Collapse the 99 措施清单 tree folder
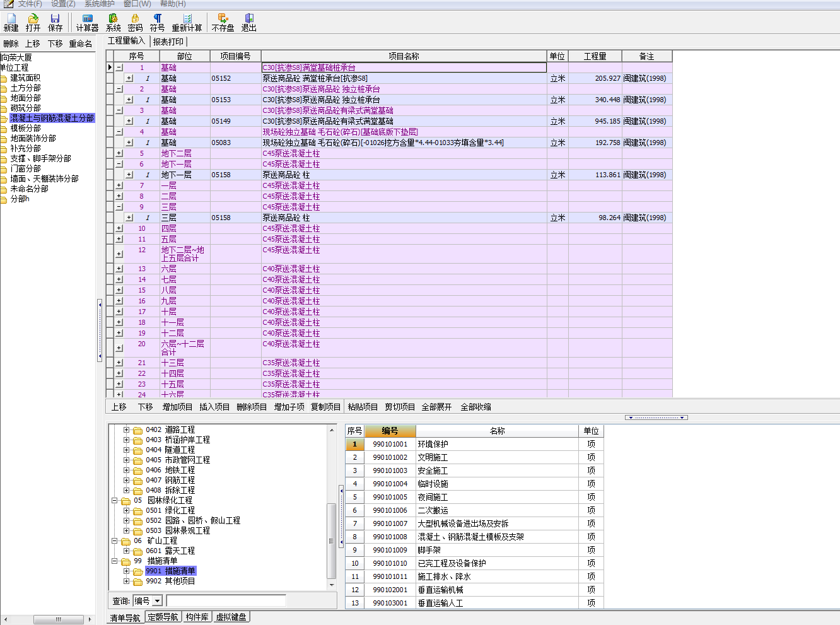The width and height of the screenshot is (840, 625). (115, 561)
